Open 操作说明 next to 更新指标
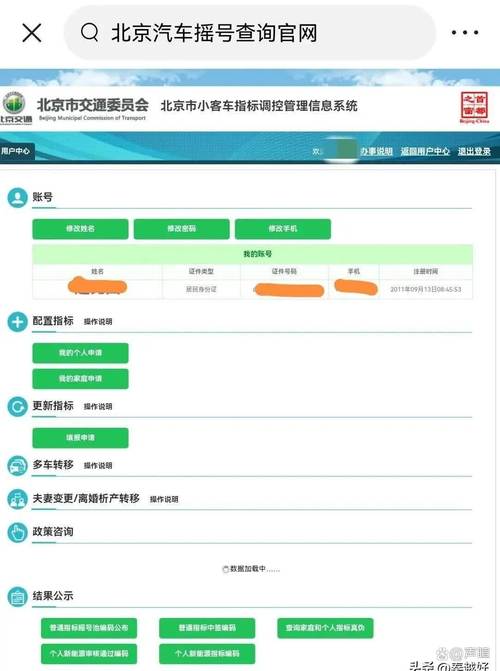500x671 pixels. coord(98,406)
